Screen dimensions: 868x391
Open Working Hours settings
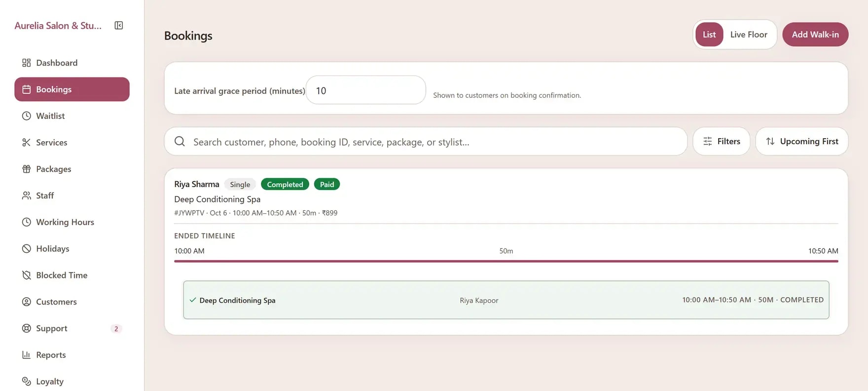pos(72,222)
